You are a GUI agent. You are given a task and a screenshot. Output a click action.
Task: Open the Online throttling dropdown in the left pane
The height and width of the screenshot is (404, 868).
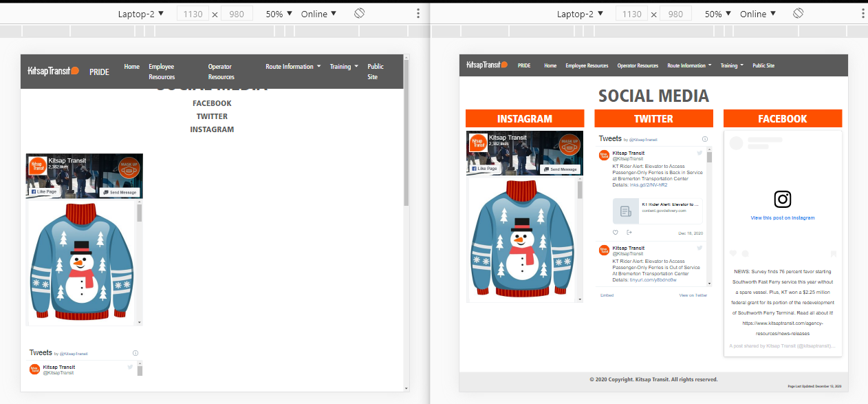pos(318,14)
